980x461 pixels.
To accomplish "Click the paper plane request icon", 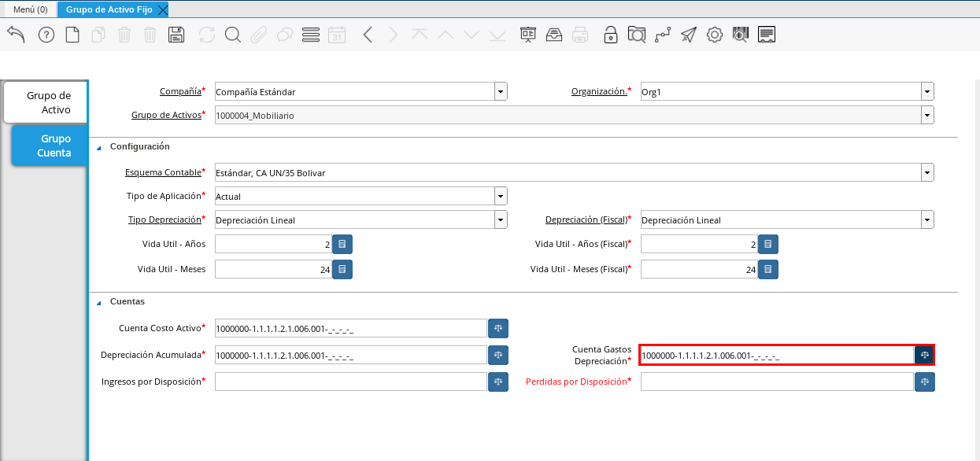I will point(689,35).
